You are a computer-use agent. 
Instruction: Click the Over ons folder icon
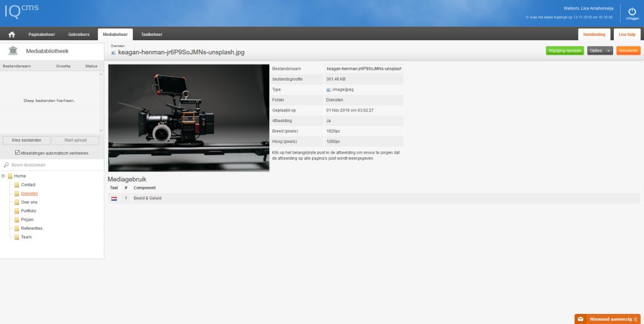coord(17,203)
